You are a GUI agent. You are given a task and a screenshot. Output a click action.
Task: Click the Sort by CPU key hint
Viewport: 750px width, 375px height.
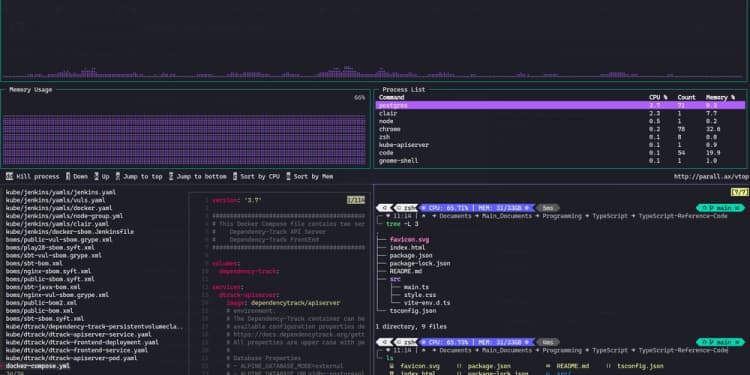point(256,176)
